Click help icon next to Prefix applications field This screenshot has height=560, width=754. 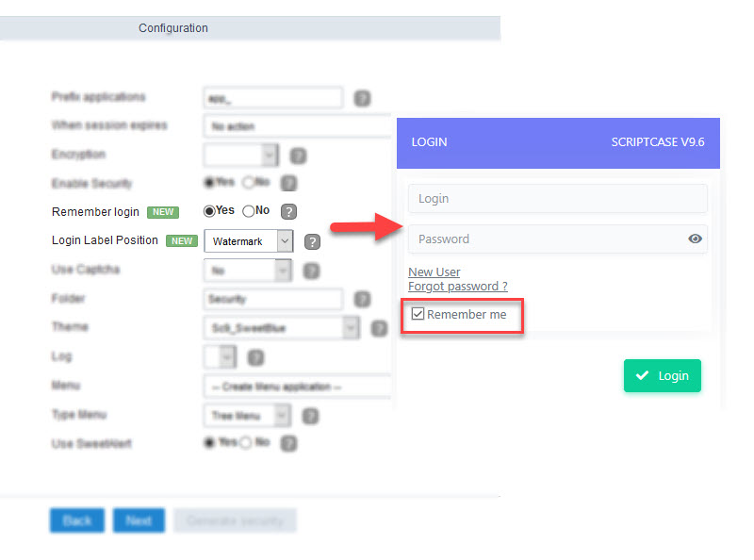pyautogui.click(x=362, y=98)
